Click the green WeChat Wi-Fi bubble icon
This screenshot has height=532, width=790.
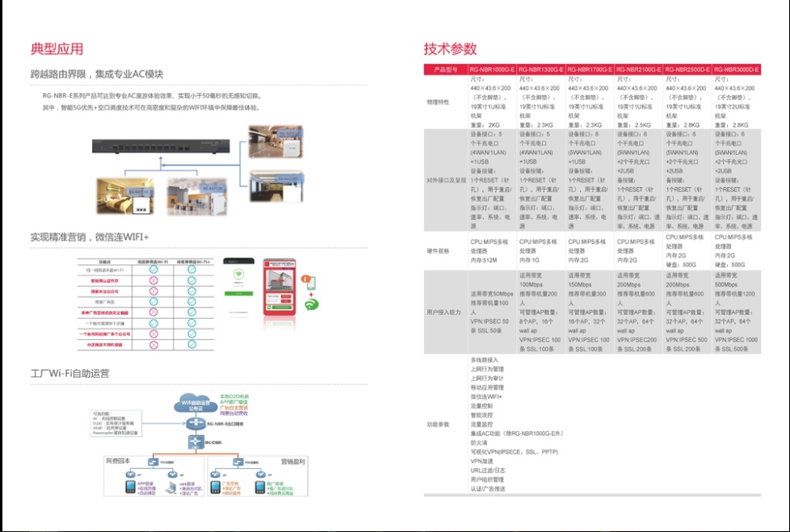(x=311, y=304)
